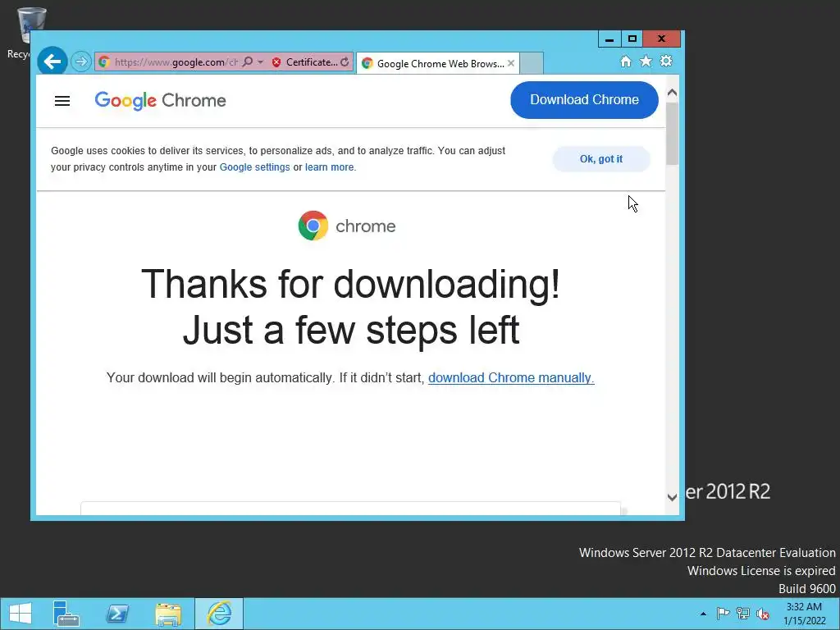The image size is (840, 630).
Task: Click the muted speaker tray icon
Action: click(x=763, y=614)
